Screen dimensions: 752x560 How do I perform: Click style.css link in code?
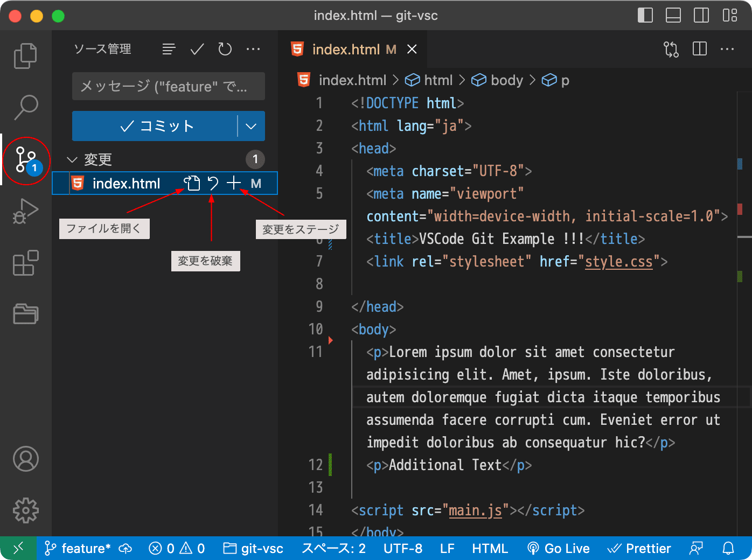click(x=619, y=262)
